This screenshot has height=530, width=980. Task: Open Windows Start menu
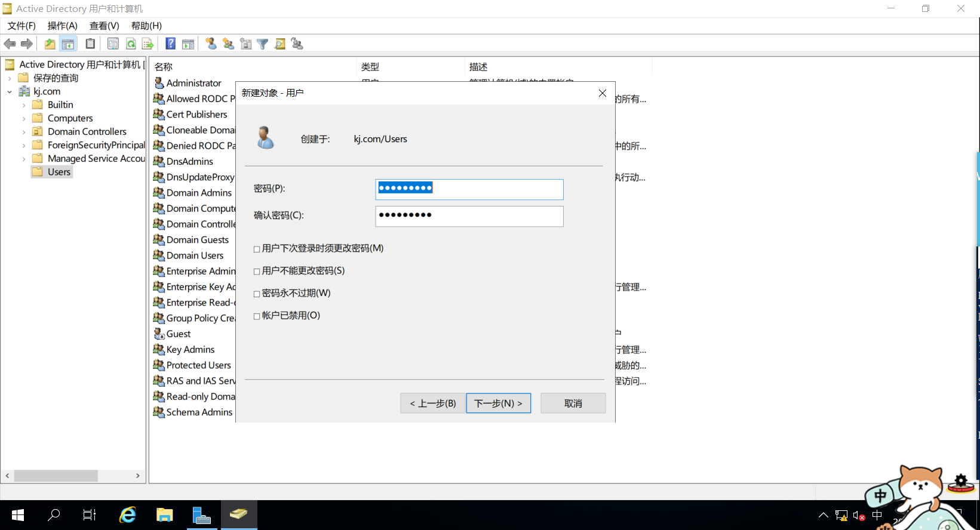pos(18,514)
